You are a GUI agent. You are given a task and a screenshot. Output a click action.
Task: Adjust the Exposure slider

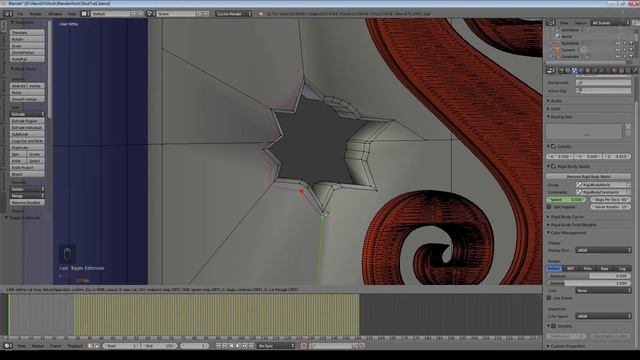click(x=588, y=276)
